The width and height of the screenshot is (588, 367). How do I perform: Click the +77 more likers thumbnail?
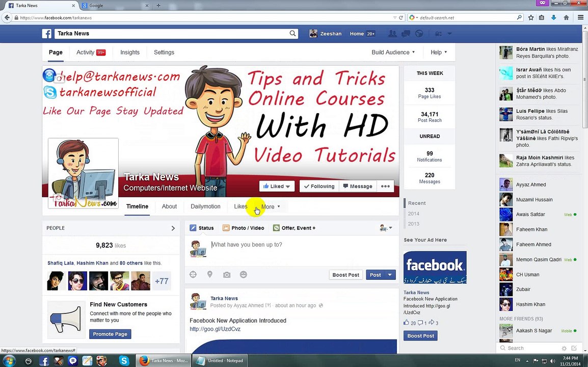pyautogui.click(x=162, y=281)
